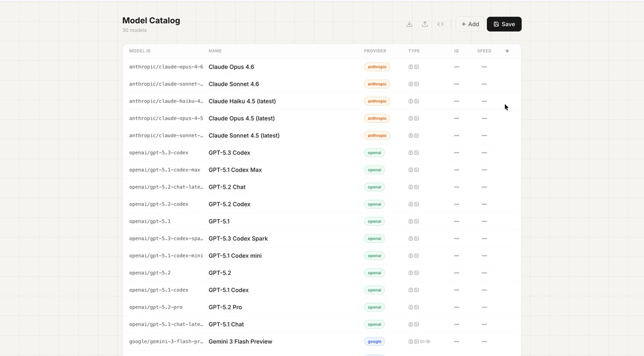Click image icon in Claude Opus 4.6 row
The image size is (644, 356).
416,67
